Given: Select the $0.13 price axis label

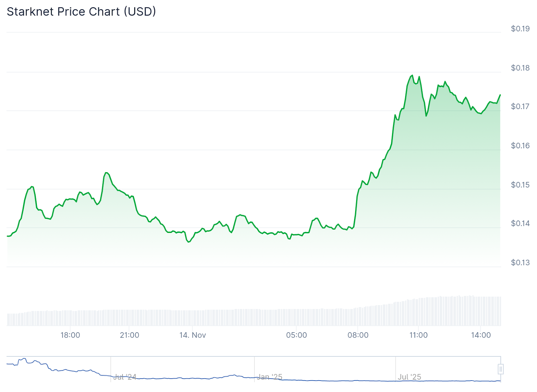Looking at the screenshot, I should 520,262.
